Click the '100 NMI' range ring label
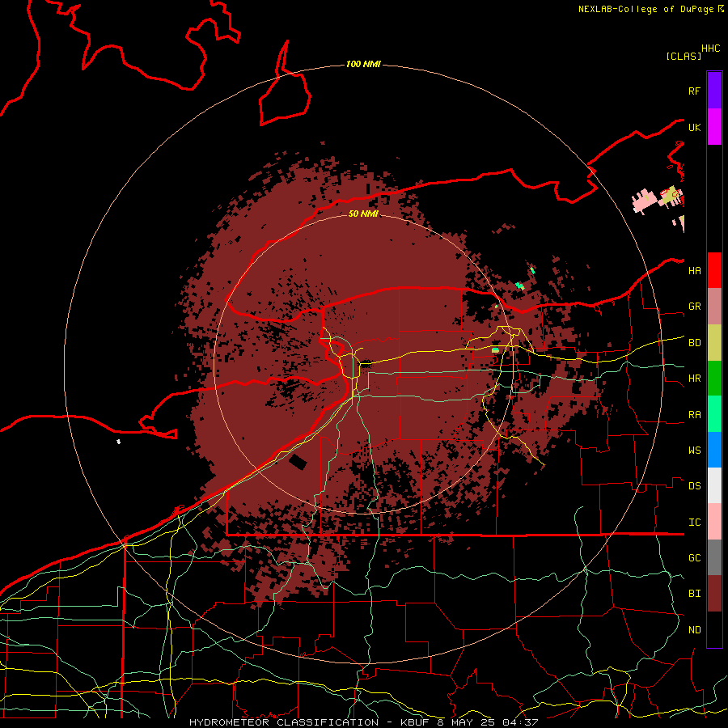Image resolution: width=728 pixels, height=728 pixels. pos(363,64)
